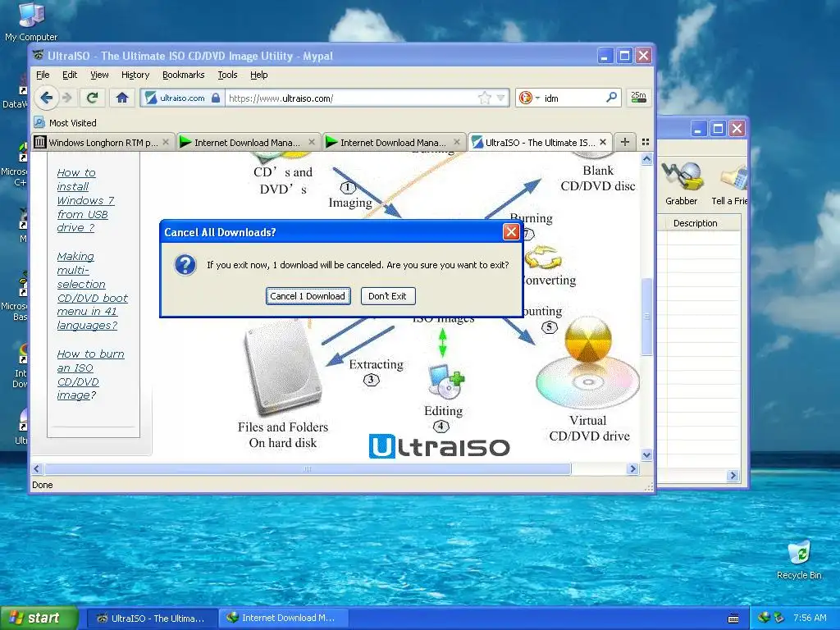The height and width of the screenshot is (630, 840).
Task: Open the Start menu
Action: [39, 618]
